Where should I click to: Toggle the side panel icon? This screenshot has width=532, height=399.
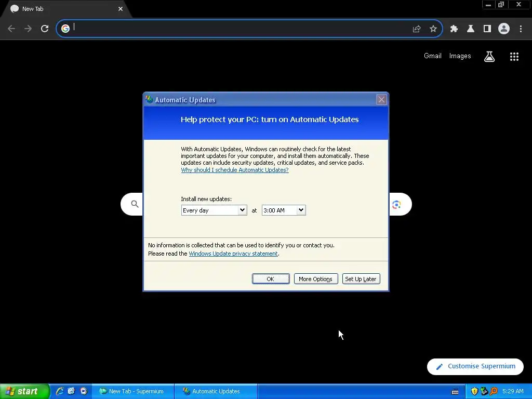point(487,29)
